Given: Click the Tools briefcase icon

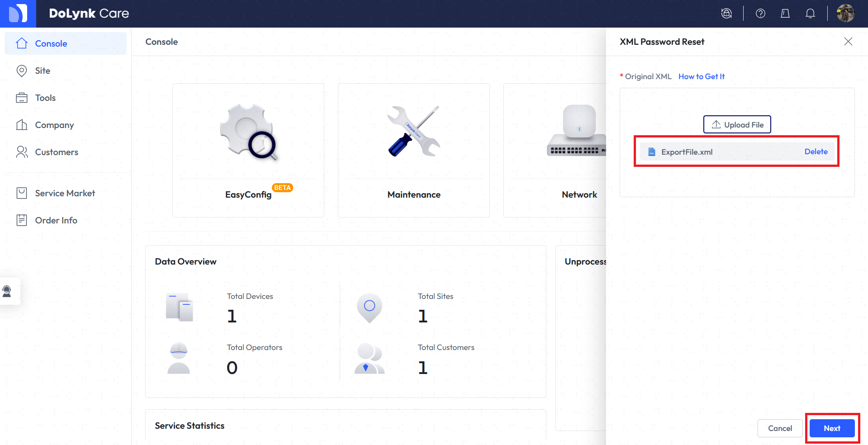Looking at the screenshot, I should point(22,98).
